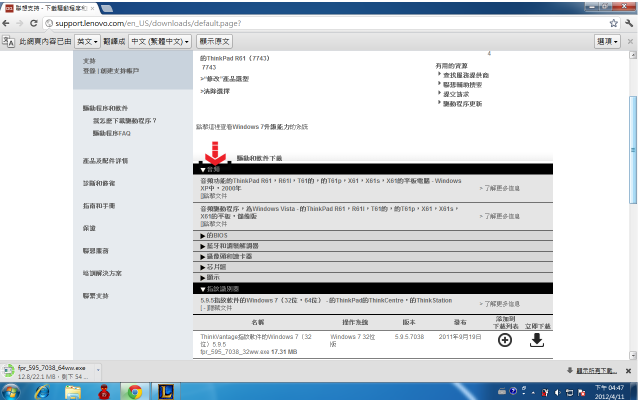Click the site info globe in the address bar
The height and width of the screenshot is (400, 640).
49,23
